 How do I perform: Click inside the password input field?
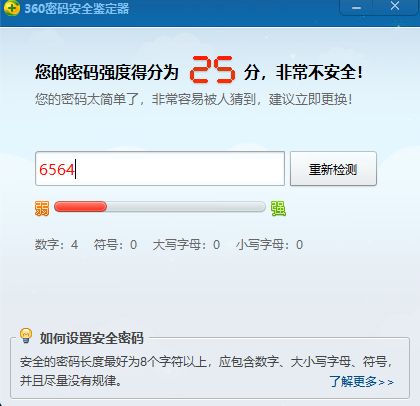click(x=160, y=169)
